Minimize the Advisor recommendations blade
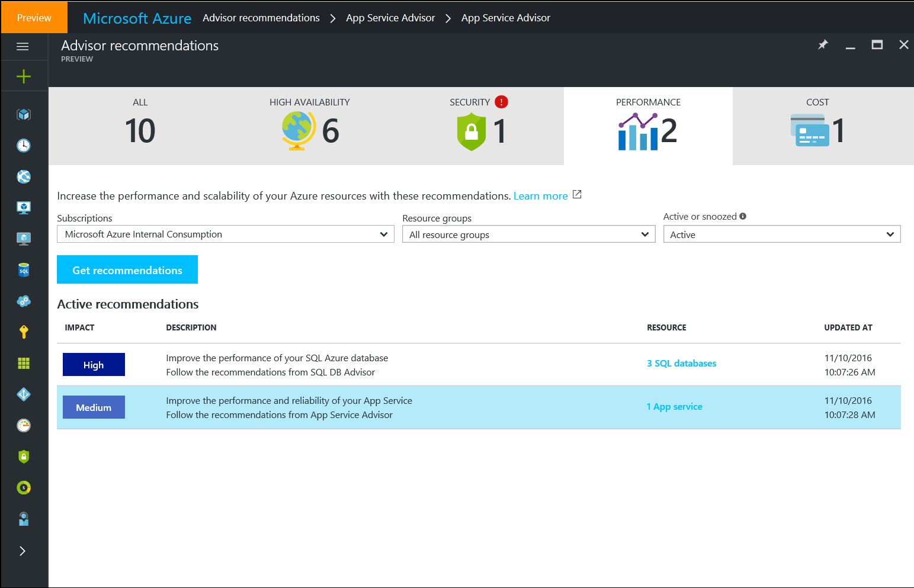 pyautogui.click(x=851, y=47)
